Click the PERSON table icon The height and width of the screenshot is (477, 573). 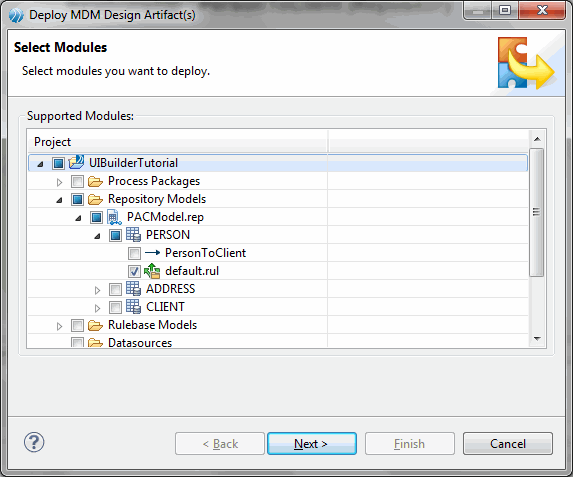coord(133,235)
